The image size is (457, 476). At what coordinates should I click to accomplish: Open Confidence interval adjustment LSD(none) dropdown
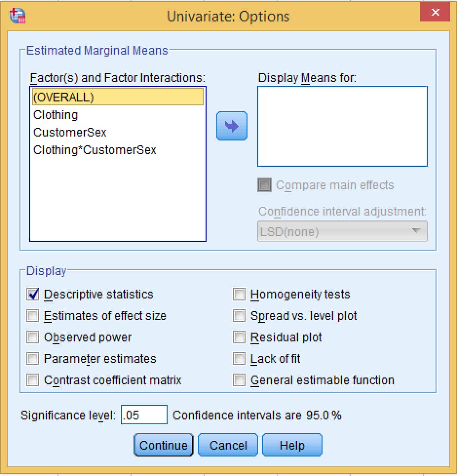[343, 231]
